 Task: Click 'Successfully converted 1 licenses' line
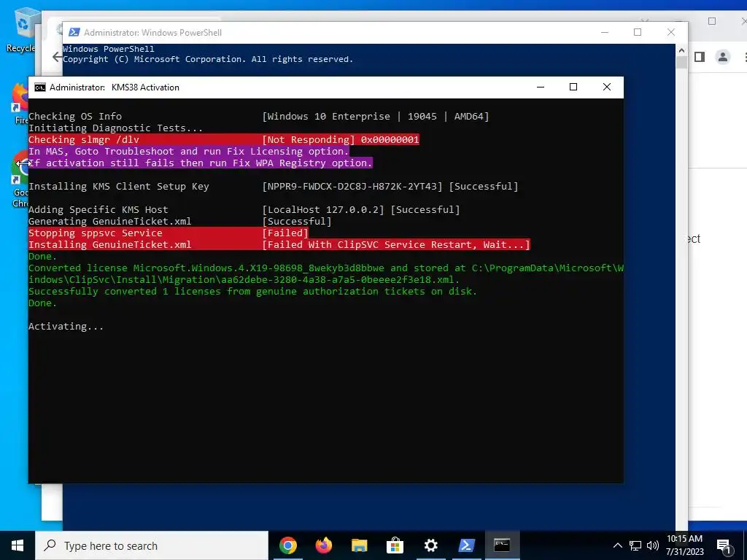252,292
